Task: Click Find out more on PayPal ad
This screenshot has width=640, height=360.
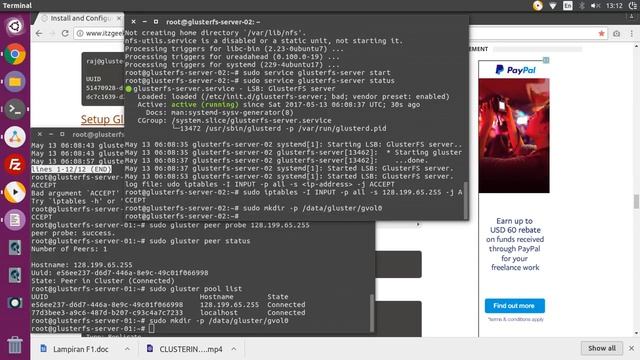Action: click(x=514, y=305)
